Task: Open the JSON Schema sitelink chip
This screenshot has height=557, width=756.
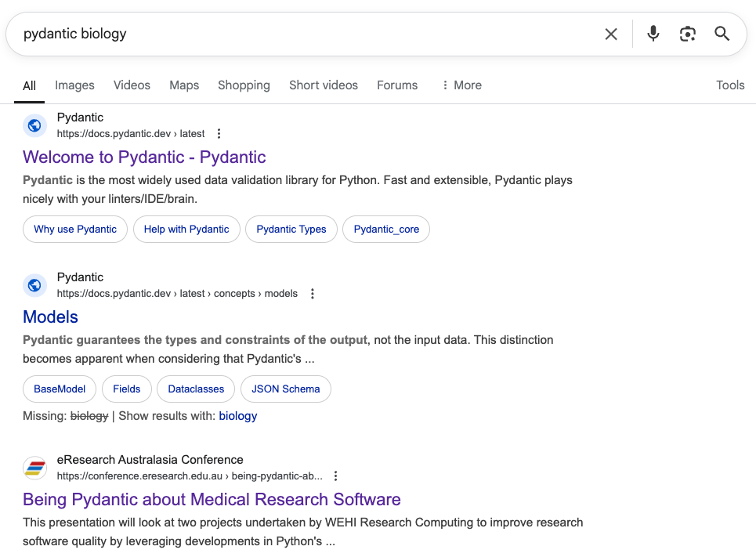Action: 285,389
